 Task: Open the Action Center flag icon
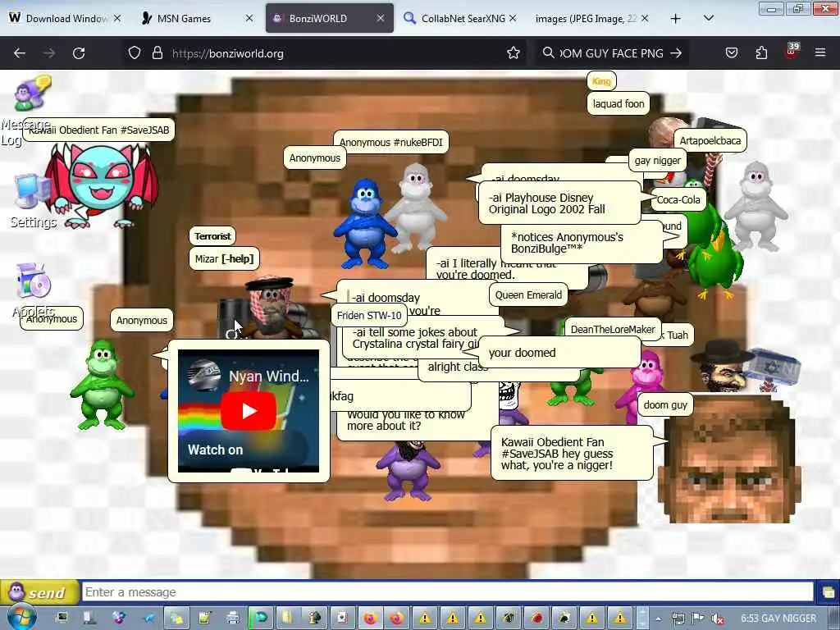pos(697,619)
